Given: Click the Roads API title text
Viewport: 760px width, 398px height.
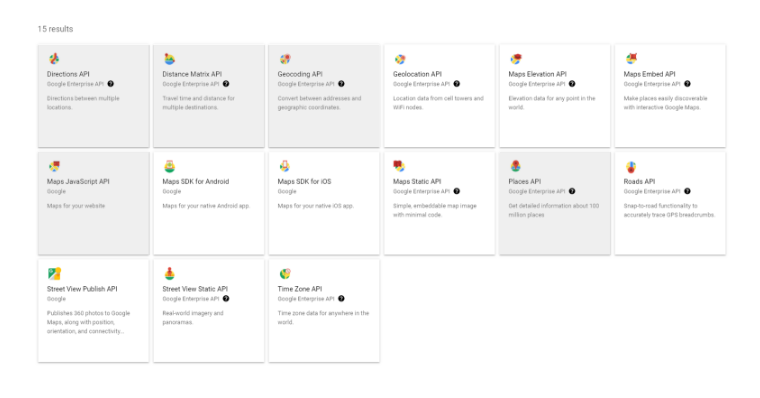Looking at the screenshot, I should click(639, 181).
